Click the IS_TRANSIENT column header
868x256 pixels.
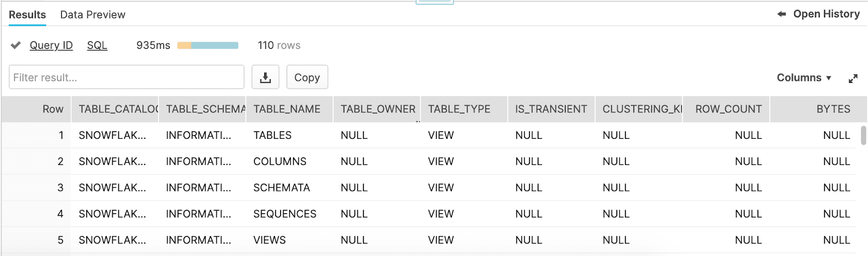551,109
